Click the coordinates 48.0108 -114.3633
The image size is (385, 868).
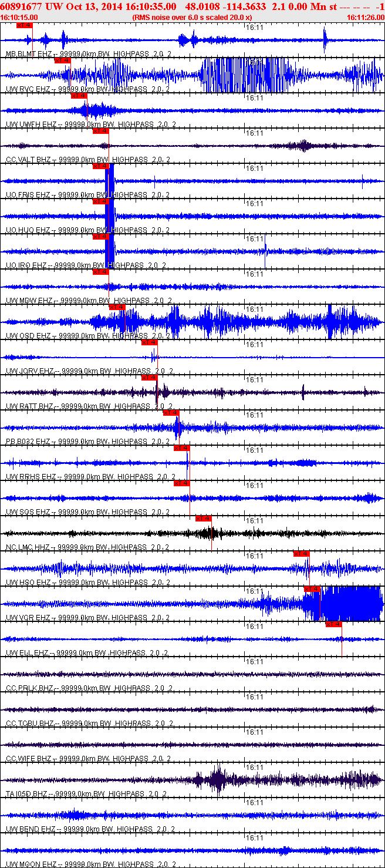(227, 6)
